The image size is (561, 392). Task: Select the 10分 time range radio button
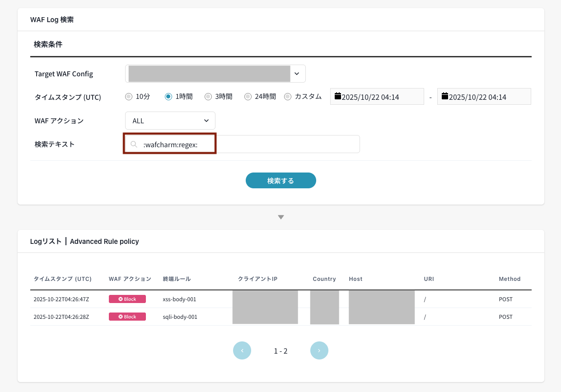tap(129, 96)
